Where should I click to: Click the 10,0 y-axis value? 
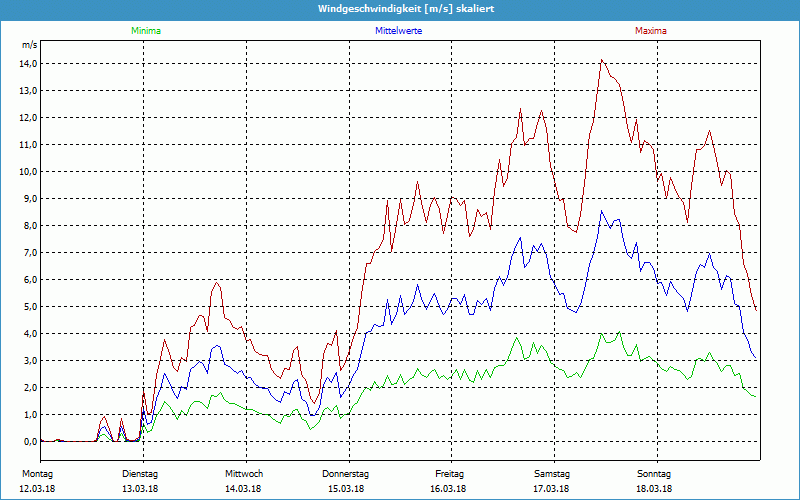pyautogui.click(x=28, y=172)
